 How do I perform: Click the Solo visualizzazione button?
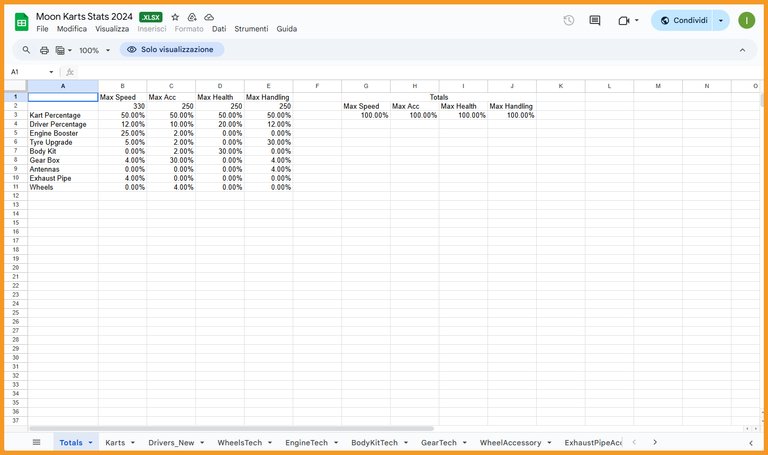(x=171, y=49)
